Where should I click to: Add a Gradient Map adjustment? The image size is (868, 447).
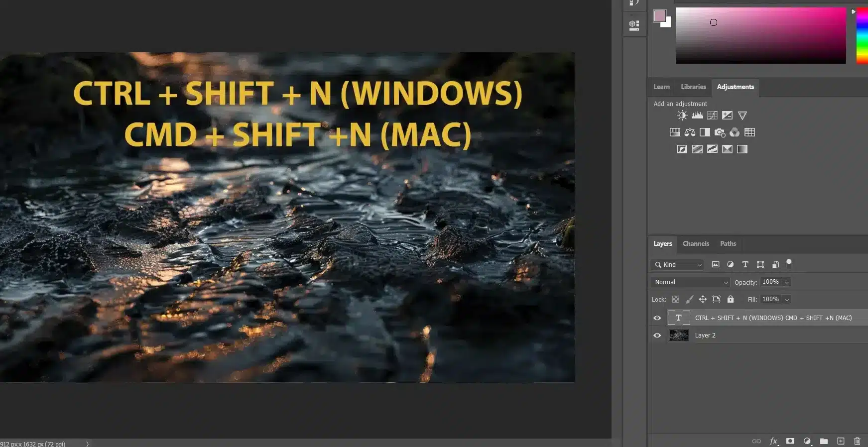tap(742, 149)
